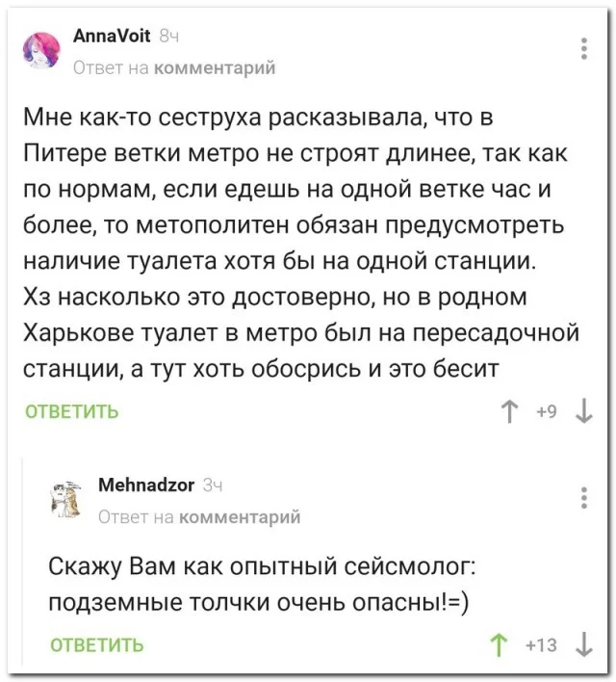
Task: Open the three-dot menu on Mehnadzor's comment
Action: (584, 498)
